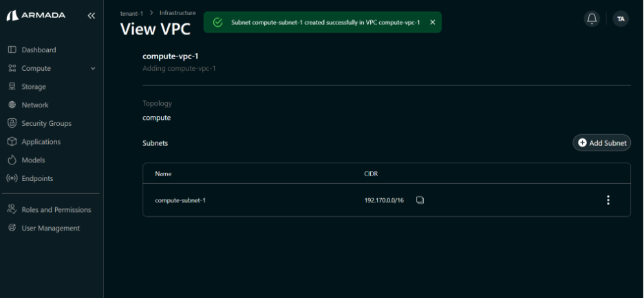The height and width of the screenshot is (298, 644).
Task: Click the Armada logo
Action: click(x=36, y=16)
